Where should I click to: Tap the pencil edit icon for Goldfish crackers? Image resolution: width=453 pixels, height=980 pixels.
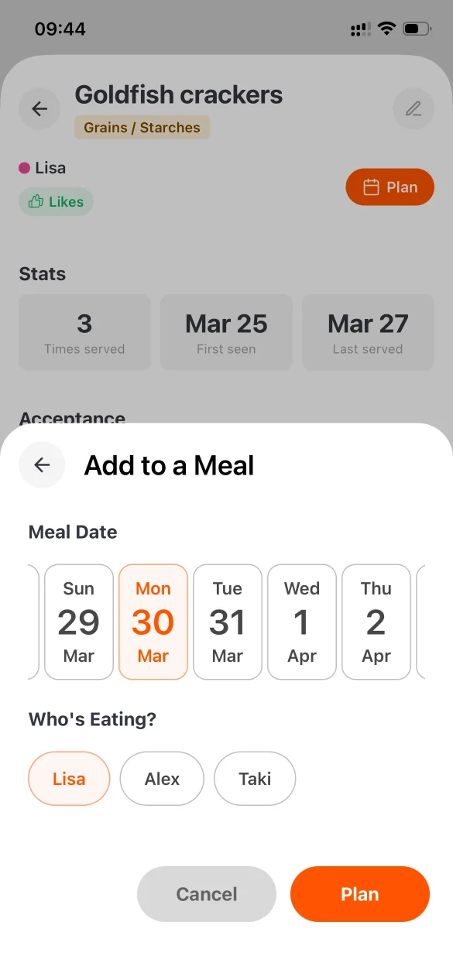414,108
